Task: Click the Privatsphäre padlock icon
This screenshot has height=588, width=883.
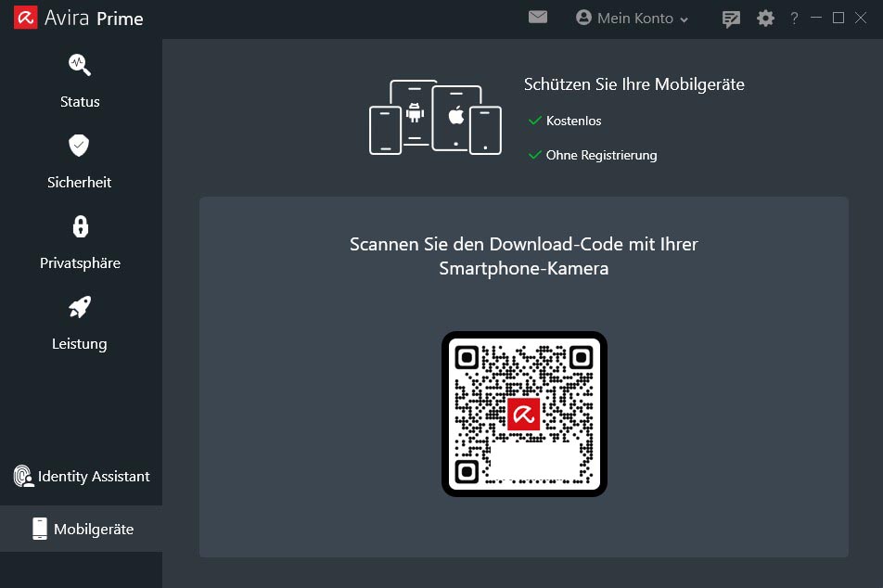Action: tap(80, 226)
